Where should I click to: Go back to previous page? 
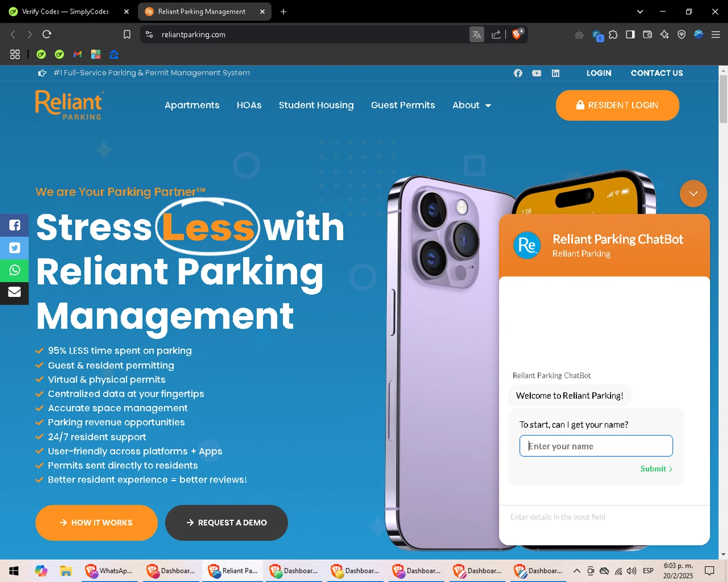point(13,34)
